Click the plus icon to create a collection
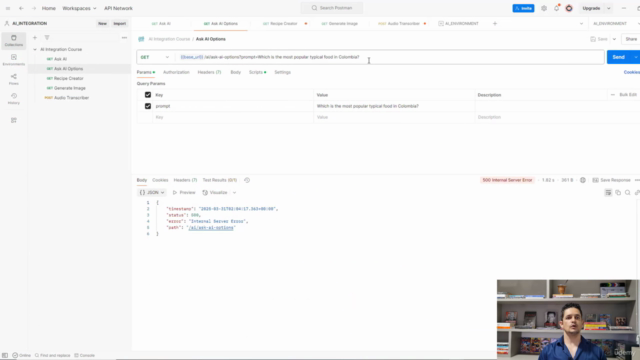 (35, 38)
